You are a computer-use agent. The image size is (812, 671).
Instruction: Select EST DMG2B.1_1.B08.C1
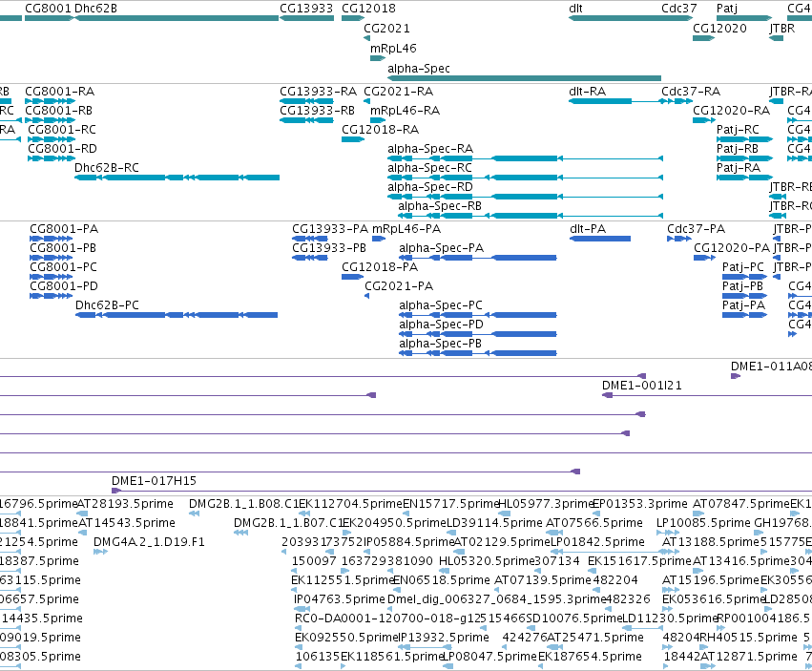[244, 504]
